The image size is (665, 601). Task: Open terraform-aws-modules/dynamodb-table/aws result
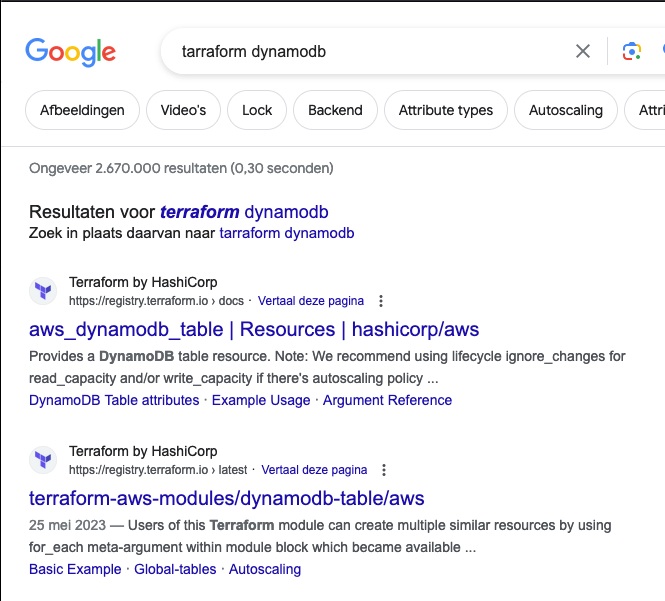(226, 498)
